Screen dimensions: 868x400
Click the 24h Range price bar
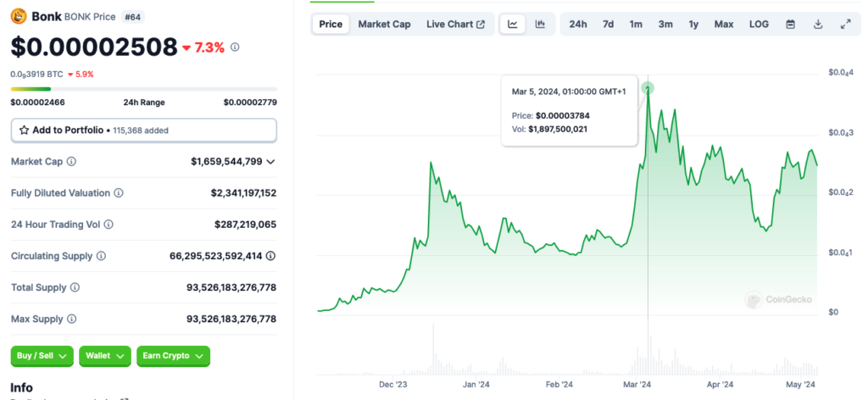(143, 88)
